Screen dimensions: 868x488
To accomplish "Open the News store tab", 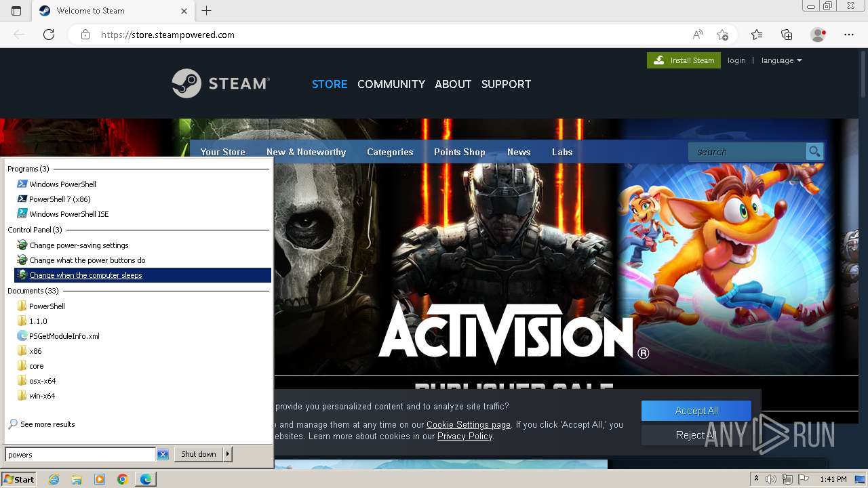I will pos(519,152).
